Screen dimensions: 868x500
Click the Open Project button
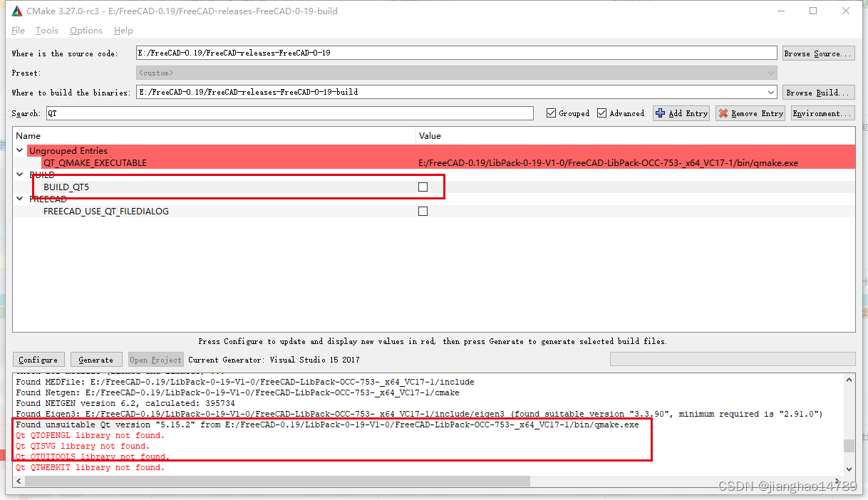coord(156,360)
